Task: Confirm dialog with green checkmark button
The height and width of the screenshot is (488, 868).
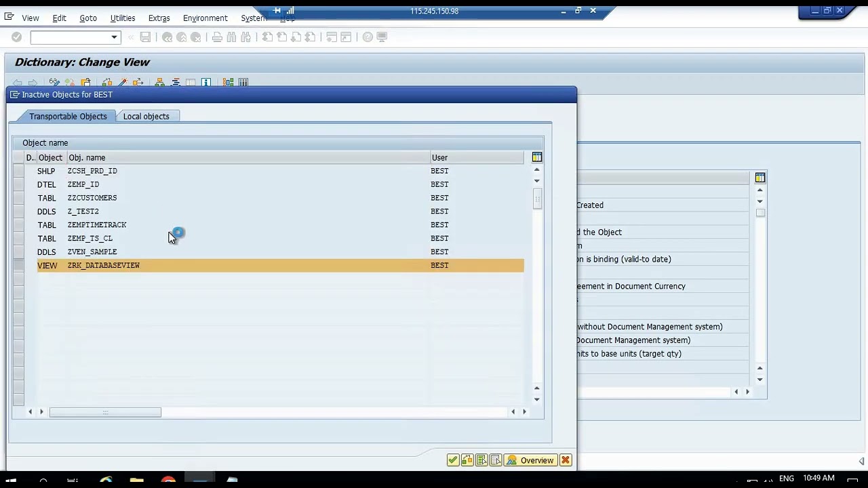Action: click(453, 460)
